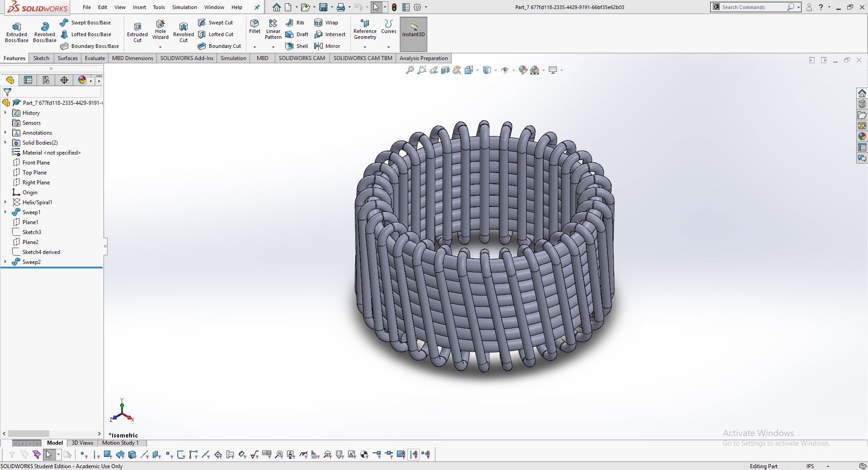This screenshot has height=470, width=868.
Task: Open the Appearances color ball in task pane
Action: pyautogui.click(x=862, y=136)
